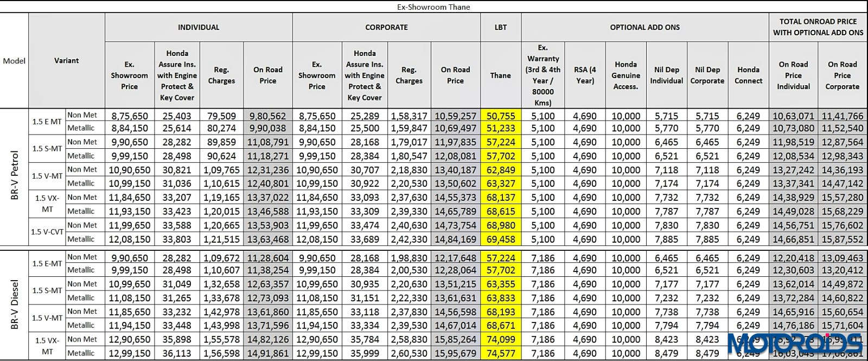Click corporate on-road cell 14,84,169
This screenshot has width=868, height=361.
[x=455, y=239]
